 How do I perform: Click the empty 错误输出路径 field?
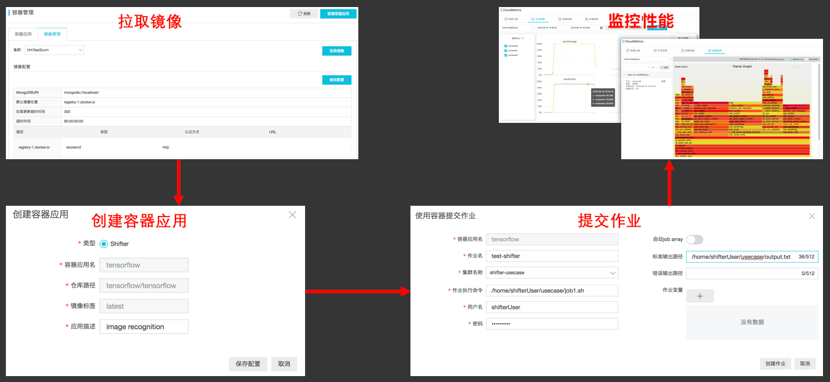(x=752, y=274)
